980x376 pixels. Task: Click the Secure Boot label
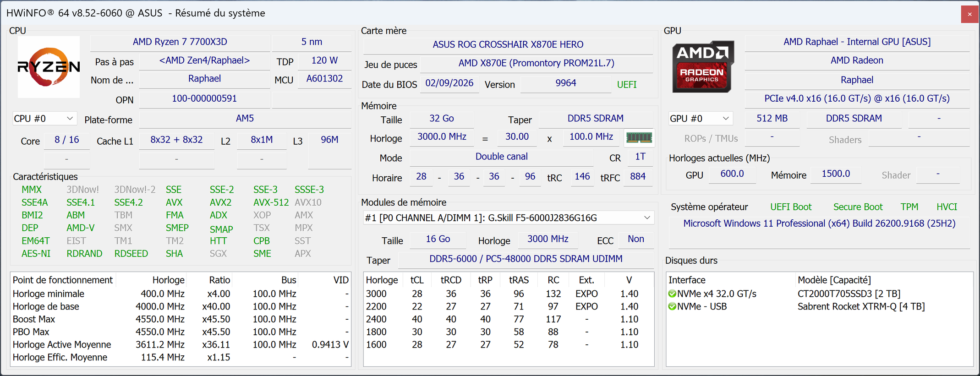tap(858, 207)
